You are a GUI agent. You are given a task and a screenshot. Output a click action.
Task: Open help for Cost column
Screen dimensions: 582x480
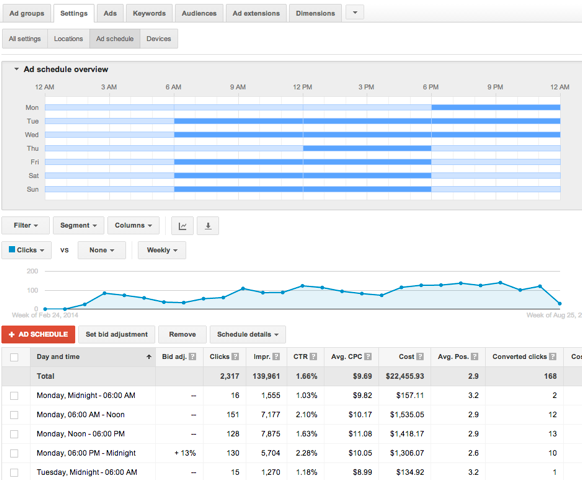420,357
